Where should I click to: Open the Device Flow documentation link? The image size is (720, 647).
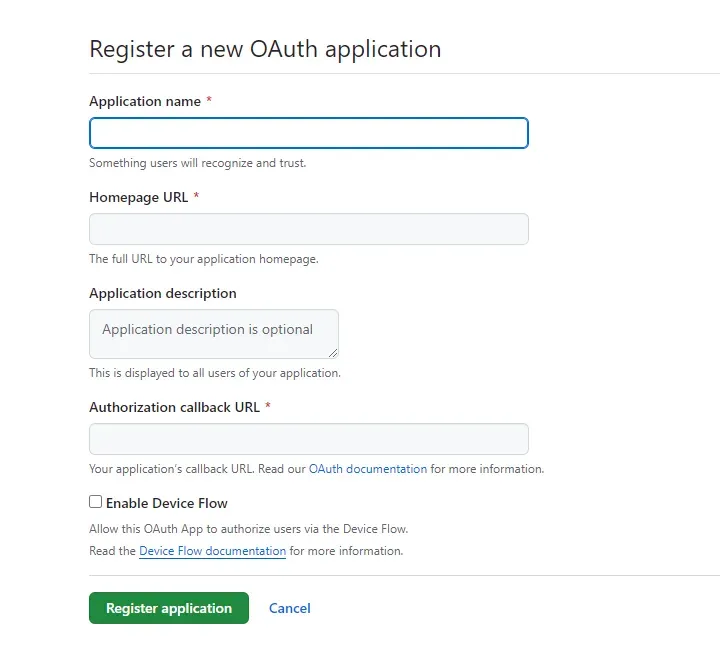coord(212,551)
